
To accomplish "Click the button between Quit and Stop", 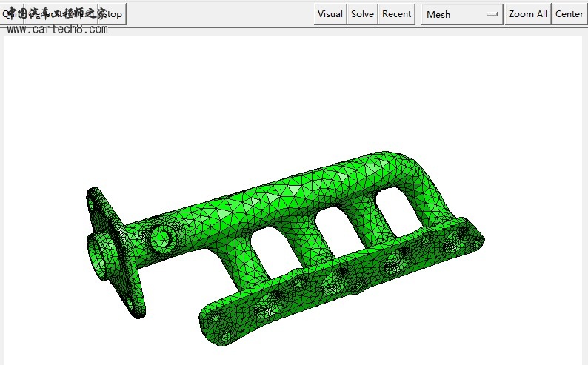I will [61, 14].
